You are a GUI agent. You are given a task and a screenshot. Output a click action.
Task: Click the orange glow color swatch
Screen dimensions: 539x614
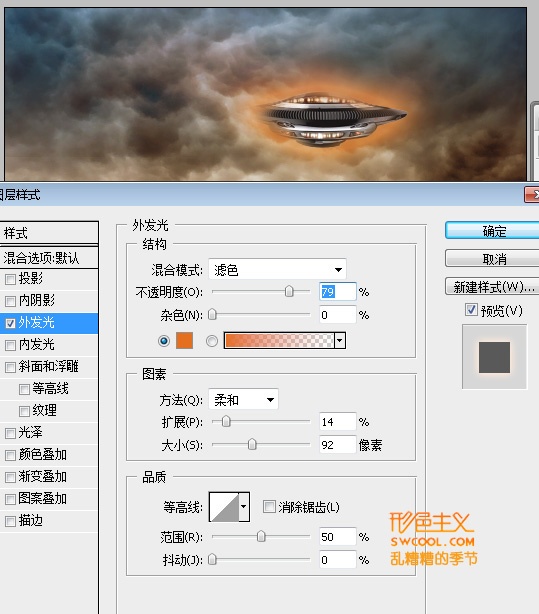[184, 340]
